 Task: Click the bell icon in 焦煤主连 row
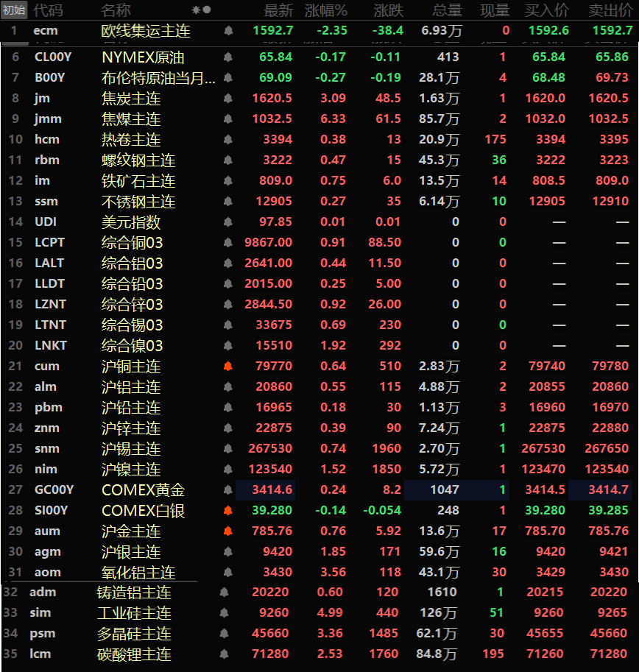click(x=228, y=119)
